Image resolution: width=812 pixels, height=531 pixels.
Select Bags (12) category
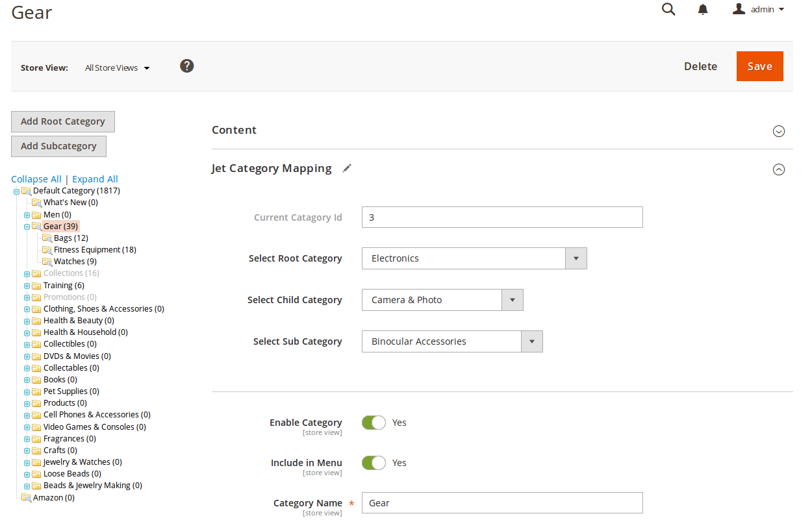[71, 238]
